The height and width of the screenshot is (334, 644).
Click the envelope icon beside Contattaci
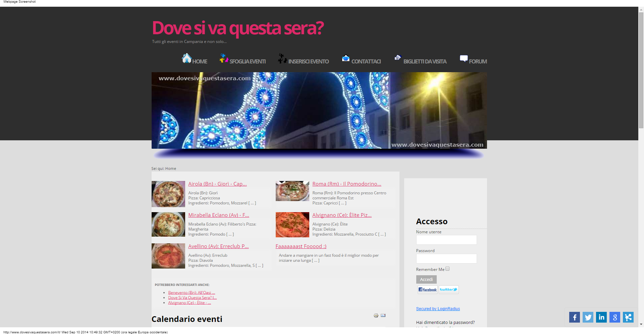tap(346, 58)
